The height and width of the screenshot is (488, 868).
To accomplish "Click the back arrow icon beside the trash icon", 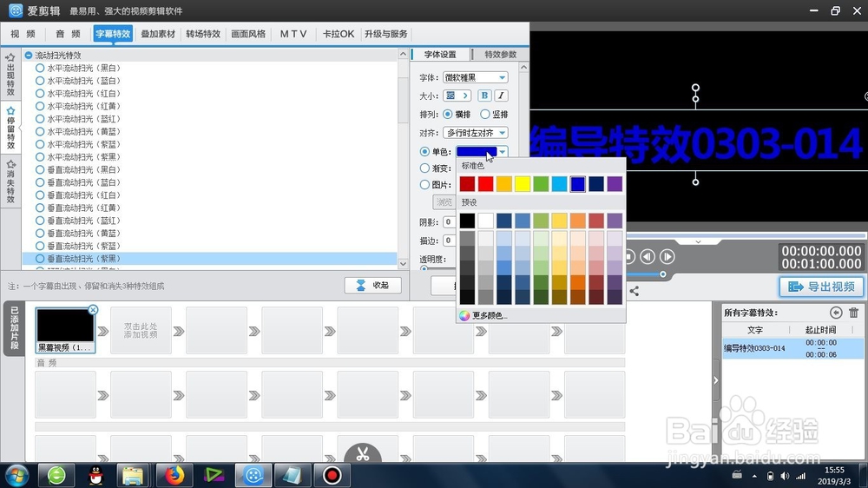I will pyautogui.click(x=836, y=313).
